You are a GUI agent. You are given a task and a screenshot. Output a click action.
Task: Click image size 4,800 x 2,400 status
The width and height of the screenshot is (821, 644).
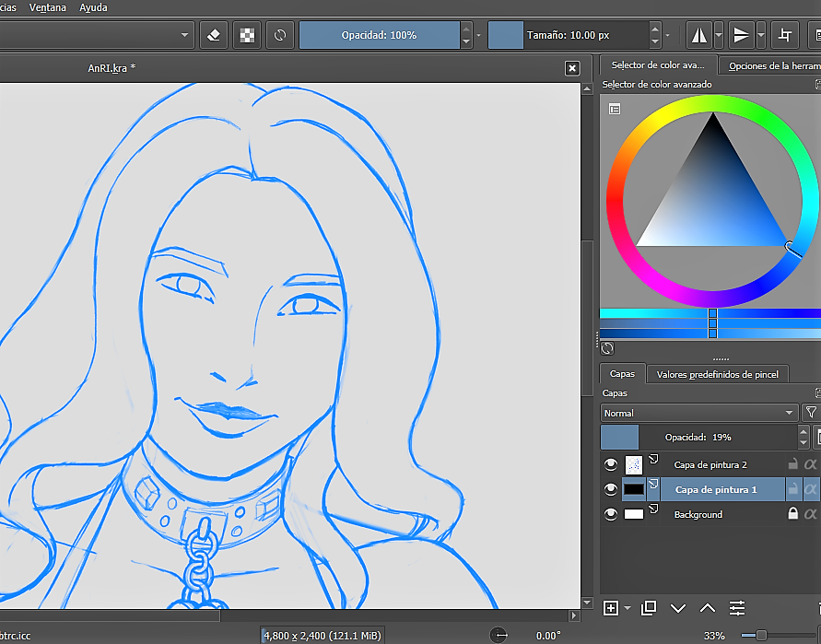pos(322,636)
